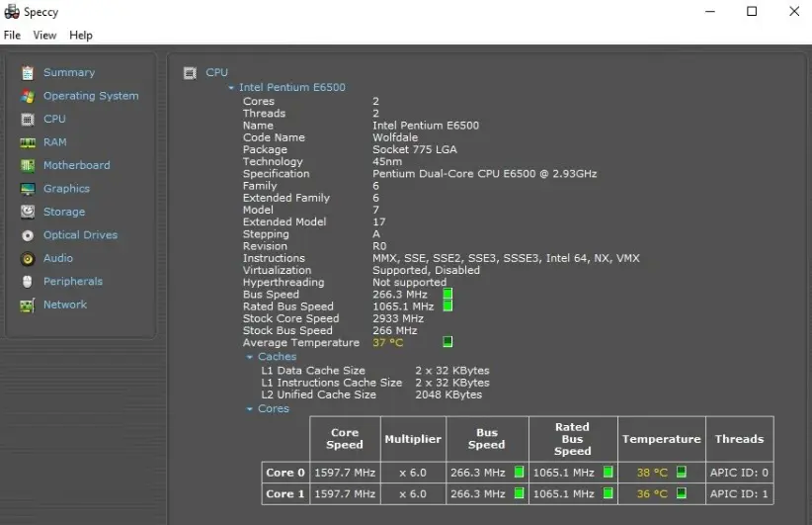Click the Virtualization value Supported, Disabled
812x525 pixels.
[426, 270]
